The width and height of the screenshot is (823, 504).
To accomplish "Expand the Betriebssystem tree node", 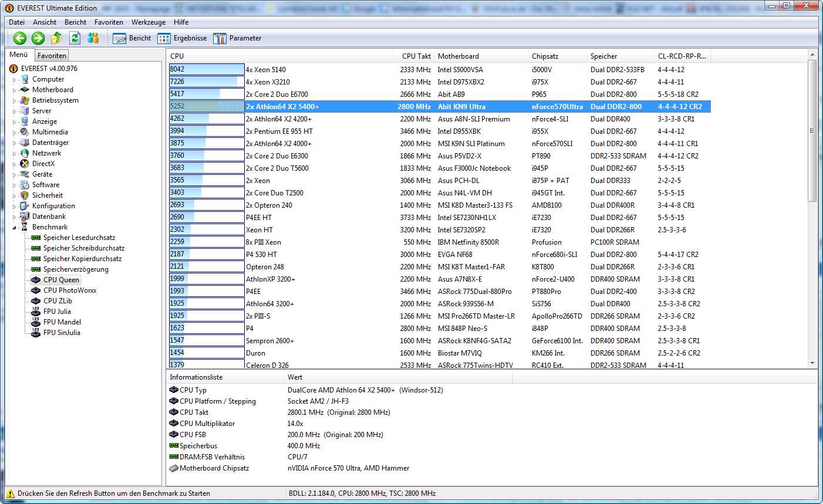I will 15,100.
